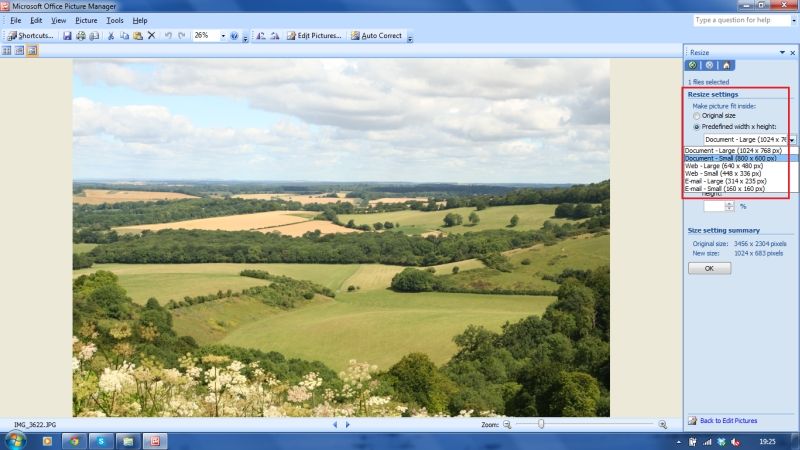800x450 pixels.
Task: Click the Picture Manager taskbar button
Action: pyautogui.click(x=155, y=441)
